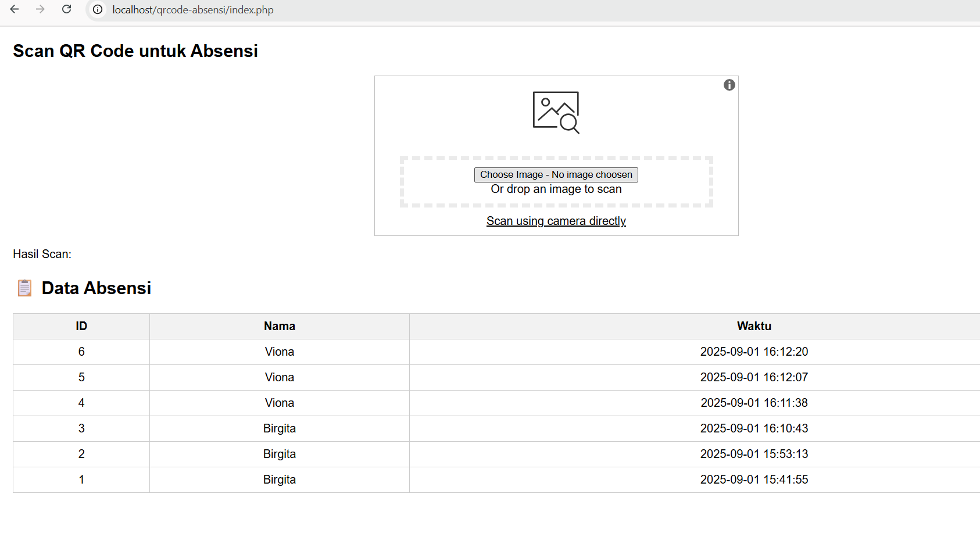Click the browser back arrow icon
The height and width of the screenshot is (551, 980).
tap(15, 9)
